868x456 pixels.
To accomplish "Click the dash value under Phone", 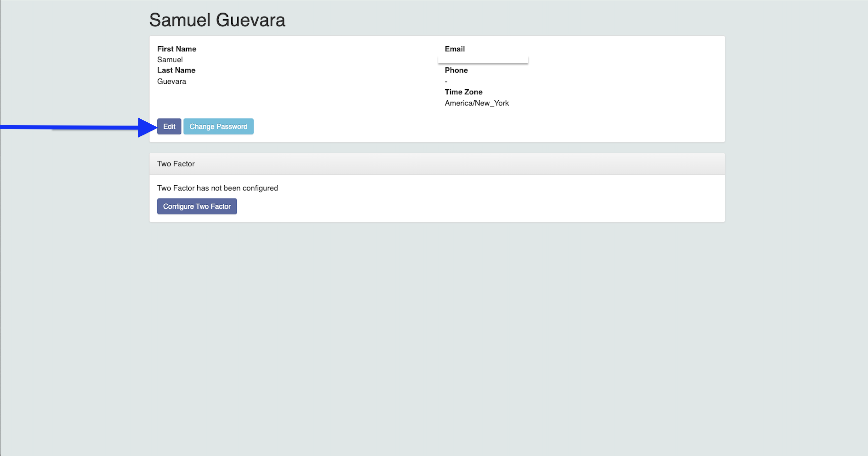I will tap(446, 81).
